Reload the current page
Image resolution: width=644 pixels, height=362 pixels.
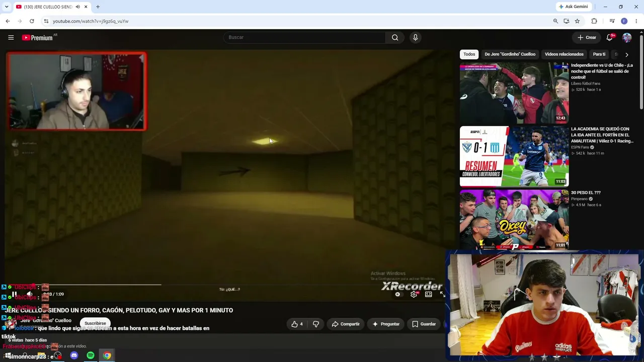[x=32, y=21]
